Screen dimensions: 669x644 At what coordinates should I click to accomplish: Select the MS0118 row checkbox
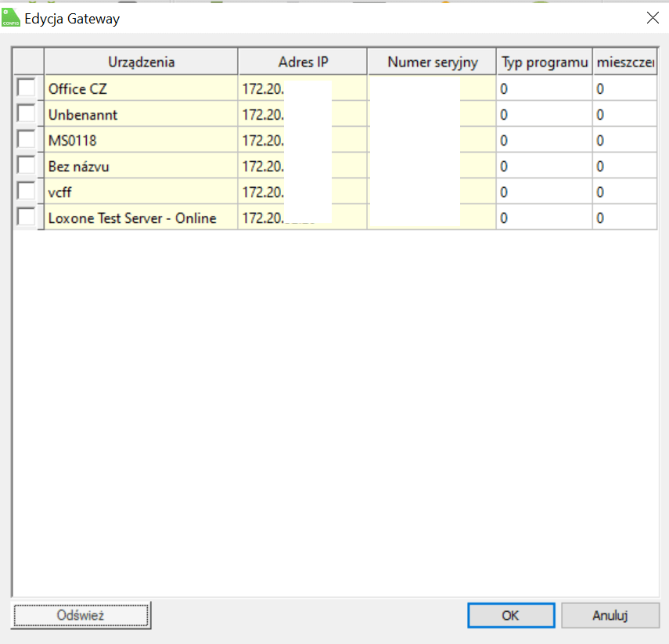[x=27, y=140]
